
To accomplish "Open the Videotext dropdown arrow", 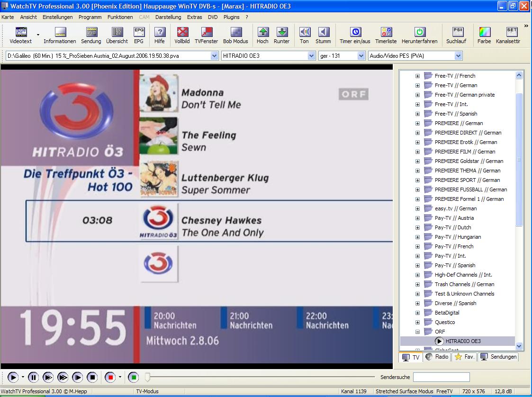I will pos(38,35).
